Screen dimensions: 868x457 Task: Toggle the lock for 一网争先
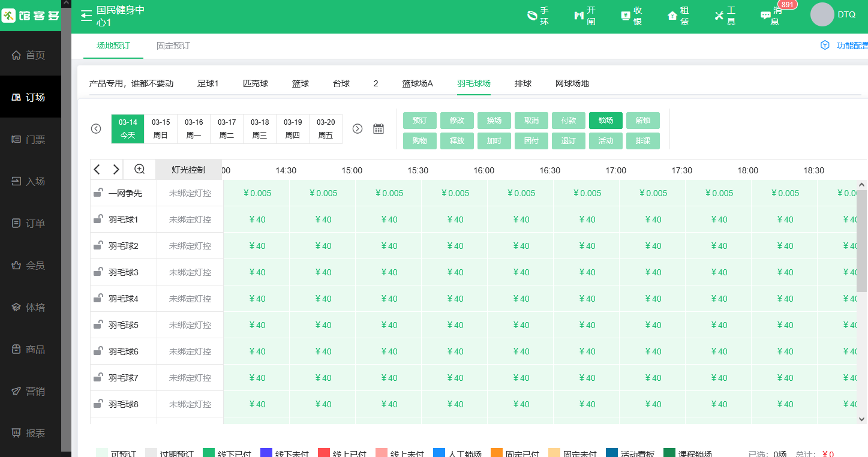point(97,193)
